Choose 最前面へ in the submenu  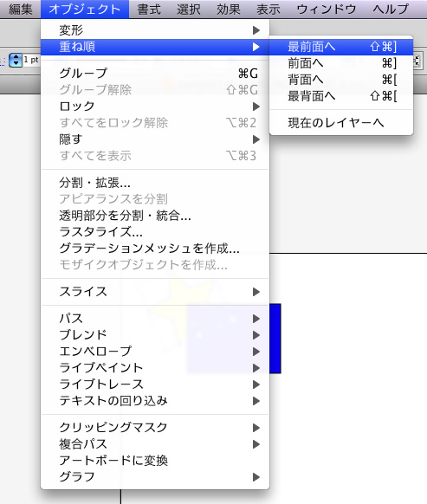click(x=341, y=47)
